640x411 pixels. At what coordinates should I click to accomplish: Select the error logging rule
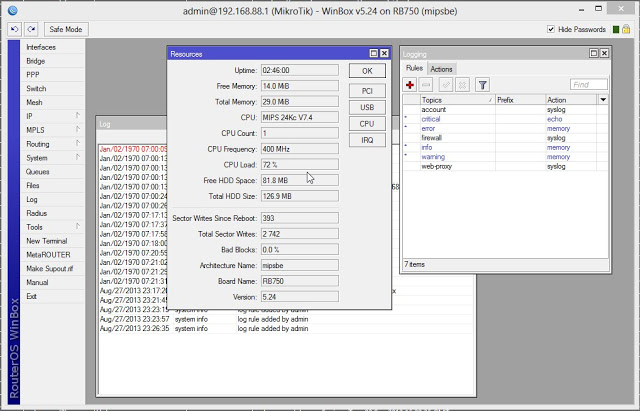[505, 128]
